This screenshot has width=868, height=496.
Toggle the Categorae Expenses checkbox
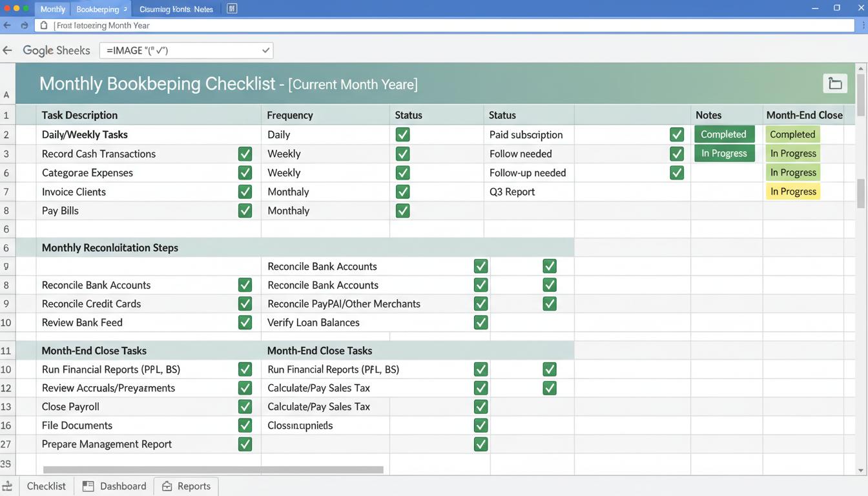tap(245, 172)
